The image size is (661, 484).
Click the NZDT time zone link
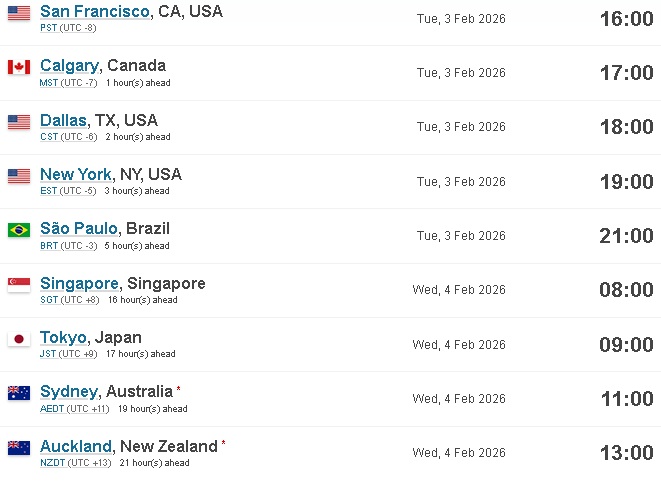(53, 463)
